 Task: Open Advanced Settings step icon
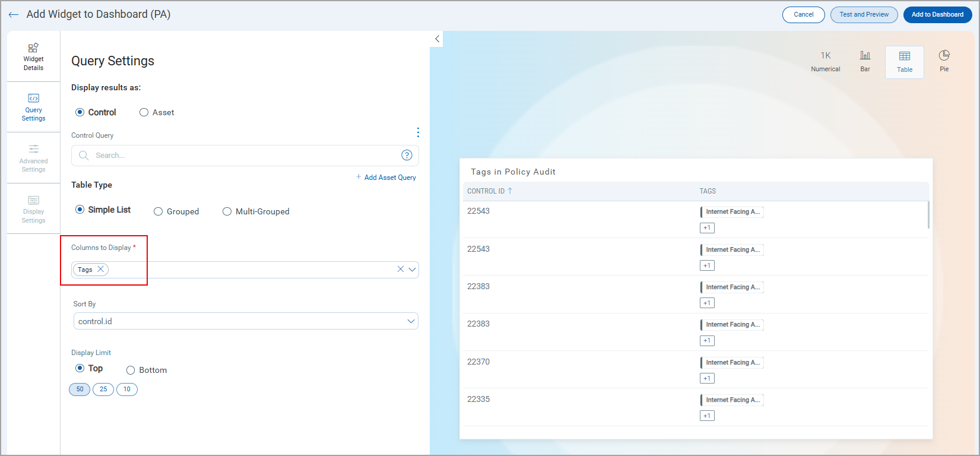pos(33,149)
